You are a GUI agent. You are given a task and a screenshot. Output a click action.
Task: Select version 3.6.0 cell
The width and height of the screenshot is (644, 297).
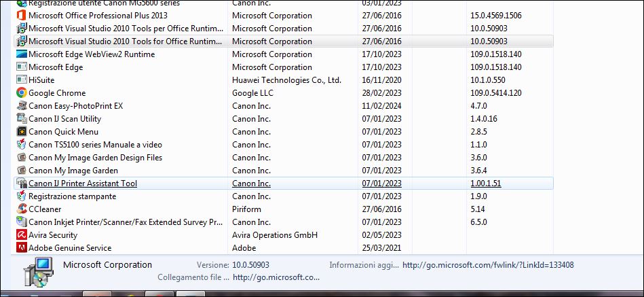coord(479,158)
